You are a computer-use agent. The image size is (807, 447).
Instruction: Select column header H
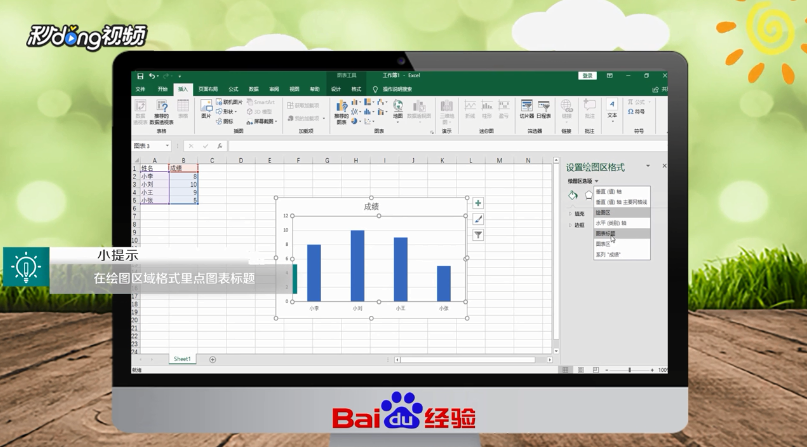point(356,160)
